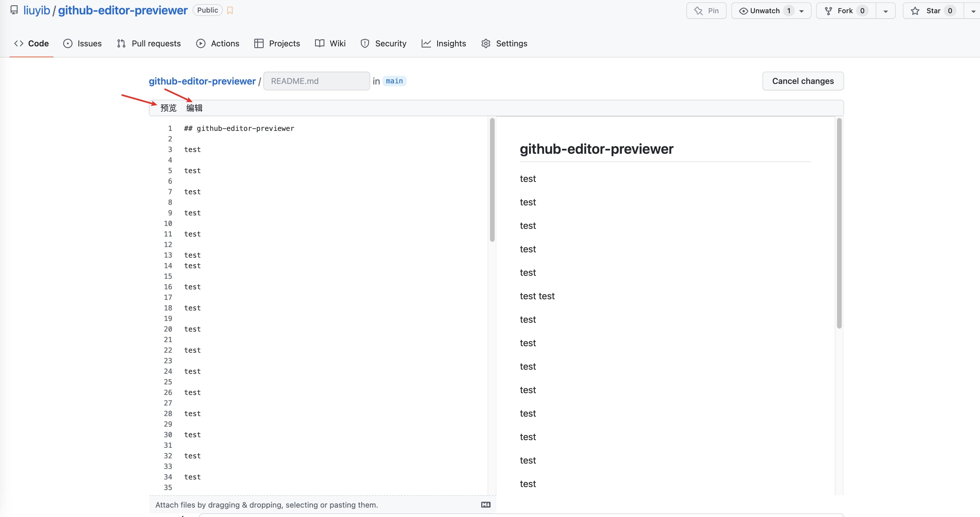Open github-editor-previewer breadcrumb link
Viewport: 980px width, 517px height.
tap(202, 81)
